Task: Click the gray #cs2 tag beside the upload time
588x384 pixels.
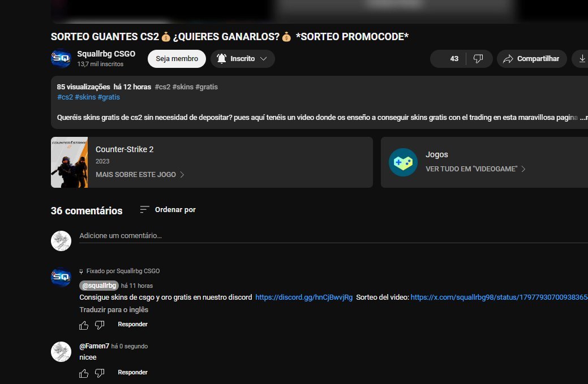Action: coord(162,87)
